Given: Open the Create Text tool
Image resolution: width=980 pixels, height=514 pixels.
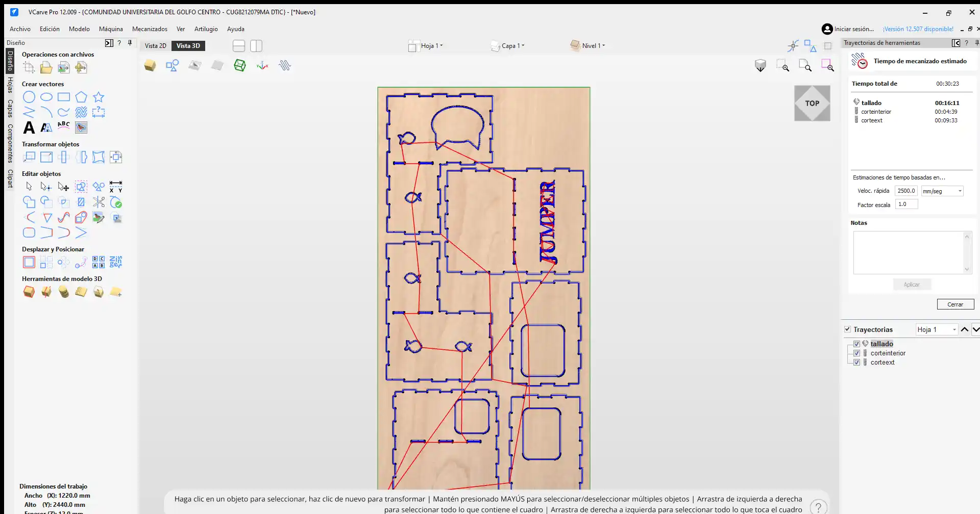Looking at the screenshot, I should coord(29,127).
